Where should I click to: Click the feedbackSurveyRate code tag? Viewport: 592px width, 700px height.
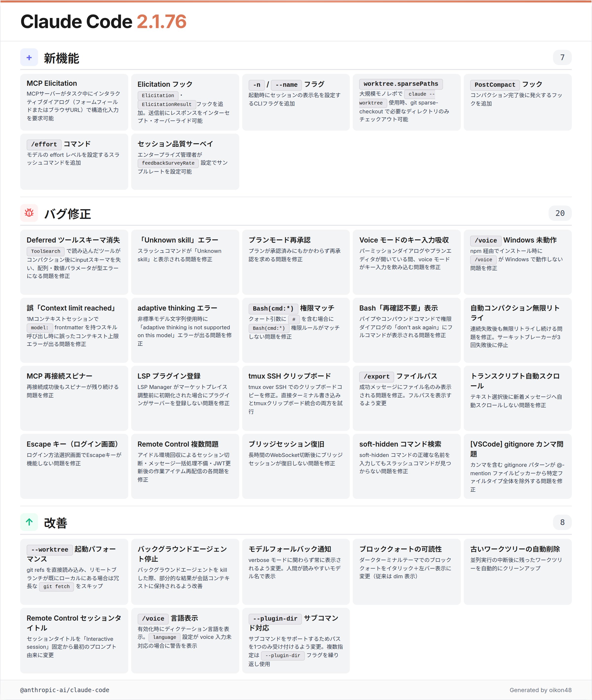pyautogui.click(x=168, y=163)
